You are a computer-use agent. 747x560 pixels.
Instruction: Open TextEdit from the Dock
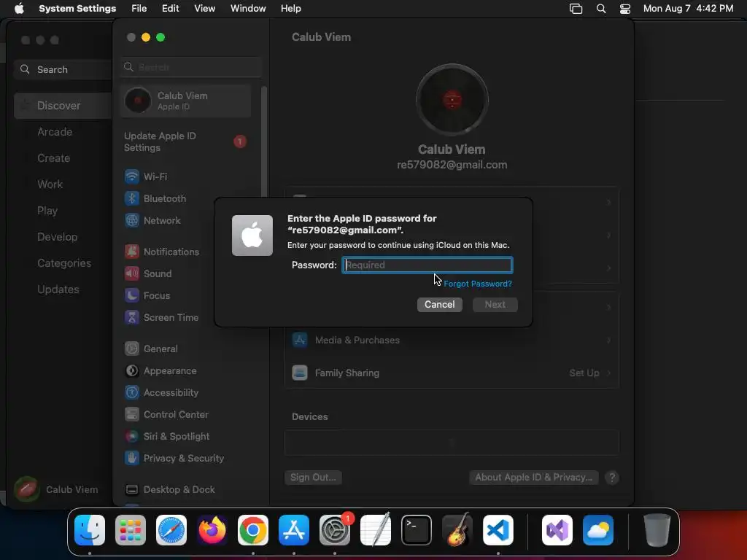click(x=376, y=530)
